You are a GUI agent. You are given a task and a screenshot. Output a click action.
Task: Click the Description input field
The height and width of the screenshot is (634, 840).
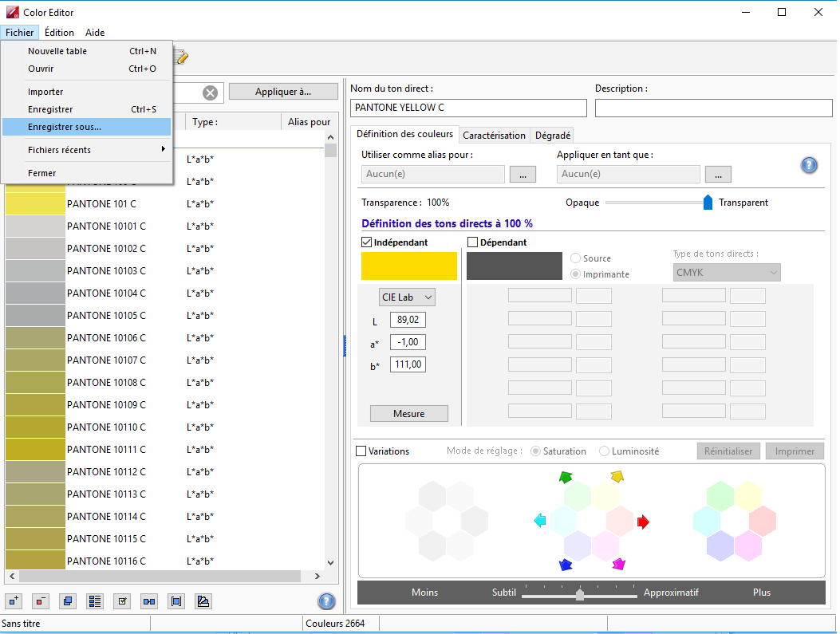tap(714, 108)
